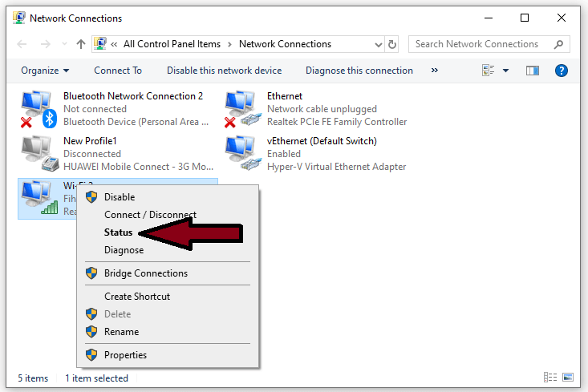The height and width of the screenshot is (392, 588).
Task: Maximize the Network Connections window
Action: pos(525,18)
